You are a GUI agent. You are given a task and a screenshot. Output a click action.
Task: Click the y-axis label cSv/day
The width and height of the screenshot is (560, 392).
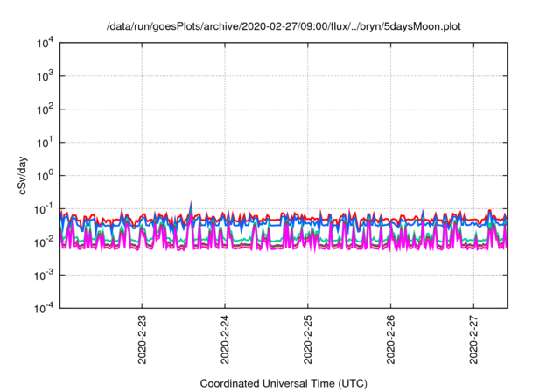coord(23,175)
